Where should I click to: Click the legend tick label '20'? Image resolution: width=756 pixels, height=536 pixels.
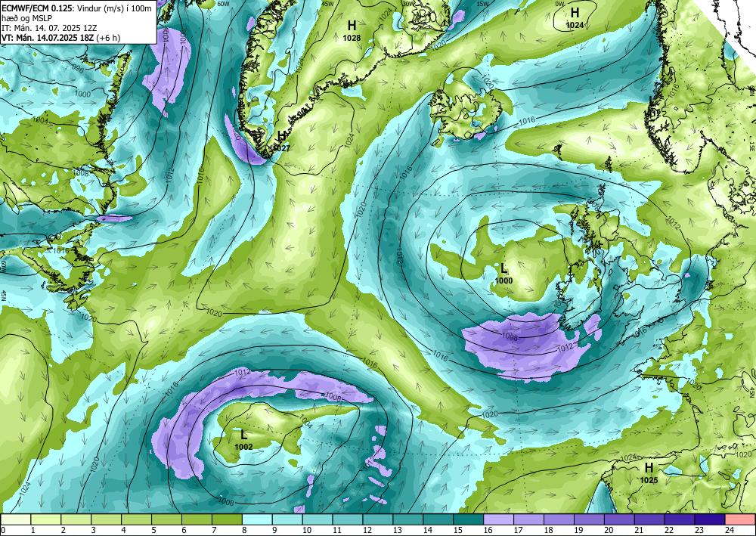click(607, 530)
